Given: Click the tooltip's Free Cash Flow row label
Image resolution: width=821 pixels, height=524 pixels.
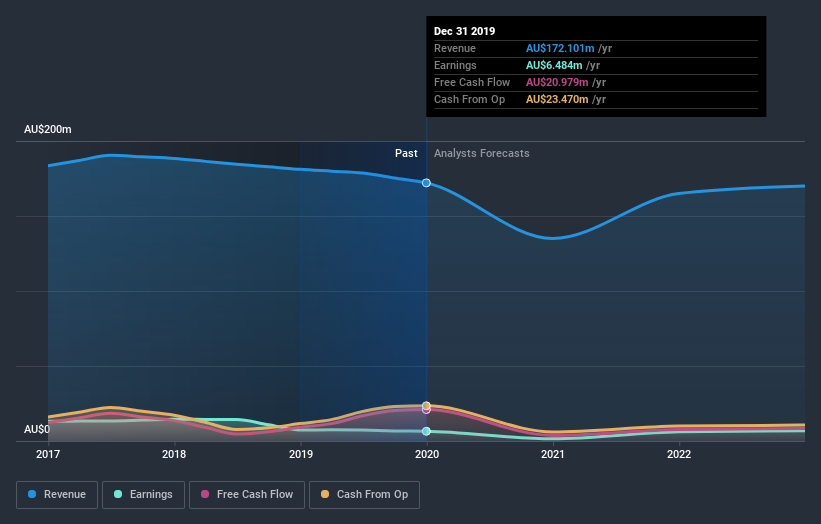Looking at the screenshot, I should pos(472,82).
